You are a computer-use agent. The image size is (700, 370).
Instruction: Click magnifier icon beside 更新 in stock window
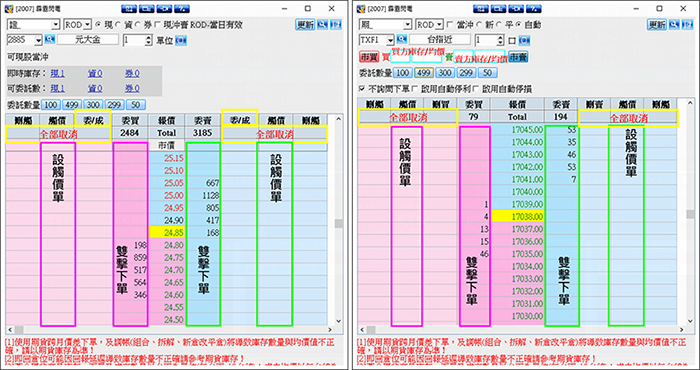pyautogui.click(x=322, y=25)
